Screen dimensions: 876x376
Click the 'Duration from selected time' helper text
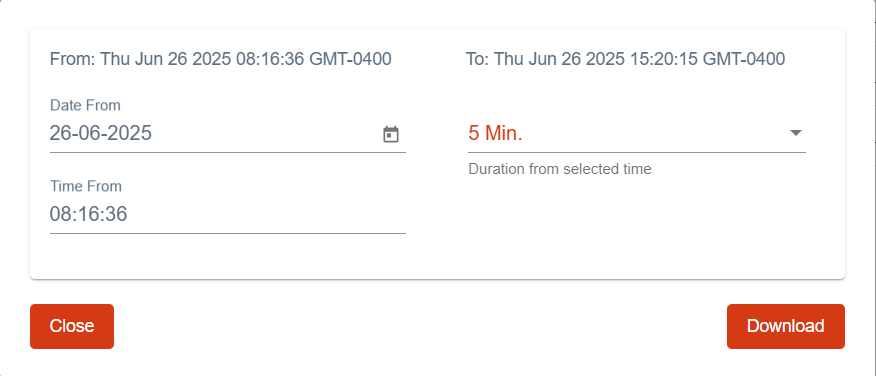pyautogui.click(x=560, y=169)
